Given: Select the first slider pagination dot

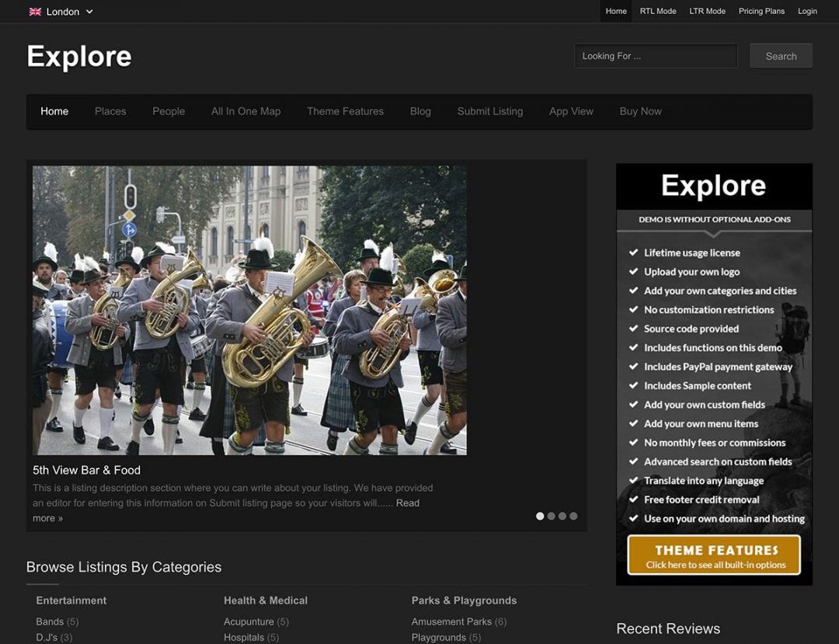Looking at the screenshot, I should [540, 516].
